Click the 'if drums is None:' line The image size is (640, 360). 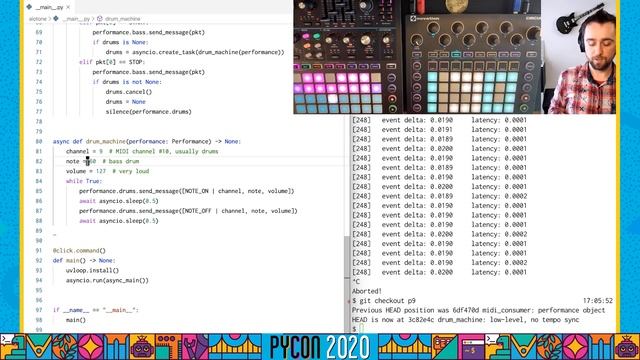click(x=120, y=42)
